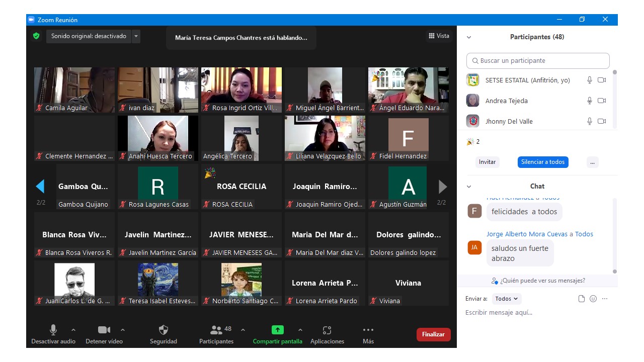Click Silenciar a todos button

(x=543, y=162)
